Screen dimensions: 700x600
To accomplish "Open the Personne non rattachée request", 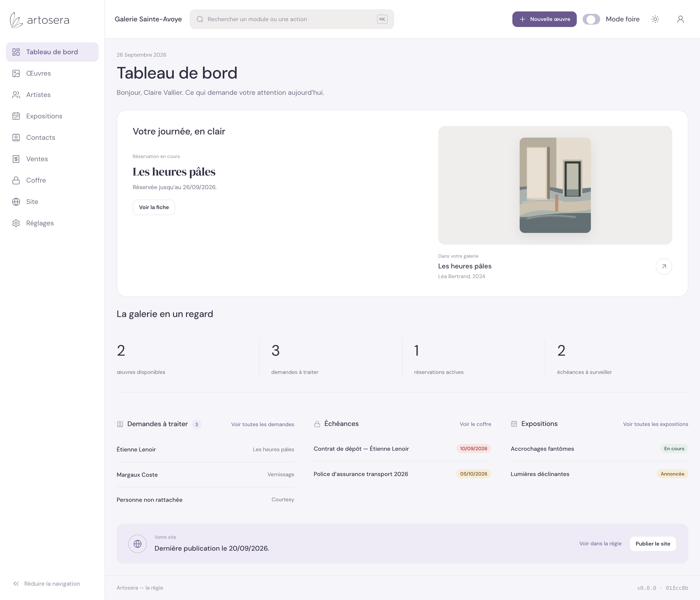I will [x=205, y=500].
